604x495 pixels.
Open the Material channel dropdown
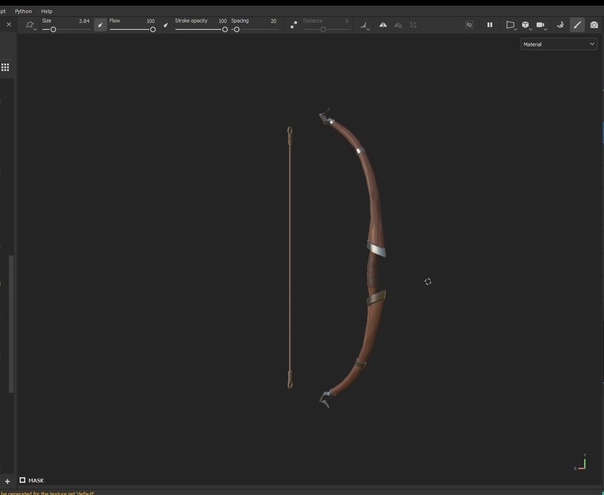point(558,44)
